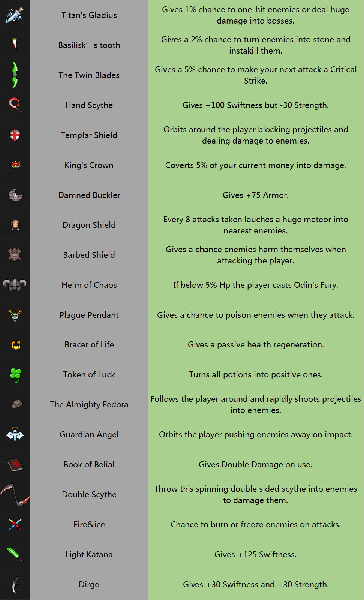Screen dimensions: 364x600
Task: Select the Almighty Fedora name cell
Action: pyautogui.click(x=89, y=405)
